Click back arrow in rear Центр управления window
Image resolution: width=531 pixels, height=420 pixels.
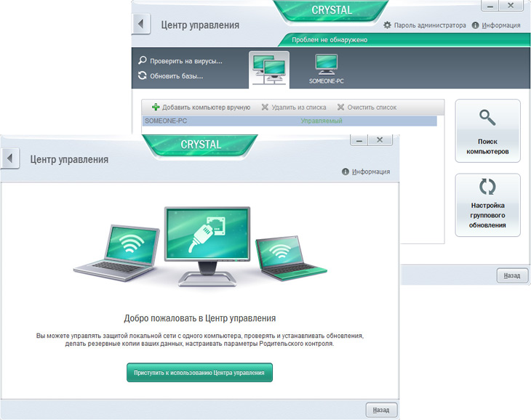click(140, 24)
